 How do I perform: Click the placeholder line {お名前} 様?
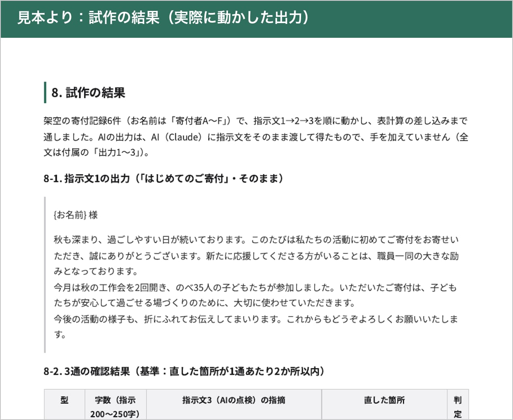(76, 215)
